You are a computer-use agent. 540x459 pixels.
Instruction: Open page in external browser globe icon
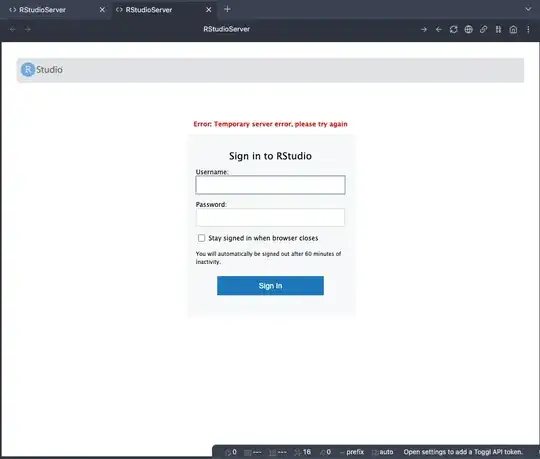coord(468,30)
